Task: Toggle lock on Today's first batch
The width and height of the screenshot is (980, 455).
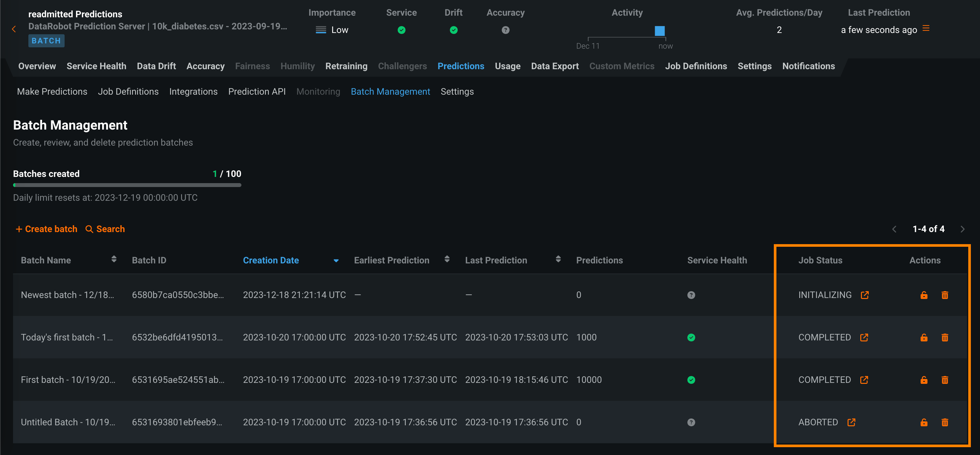Action: (x=924, y=338)
